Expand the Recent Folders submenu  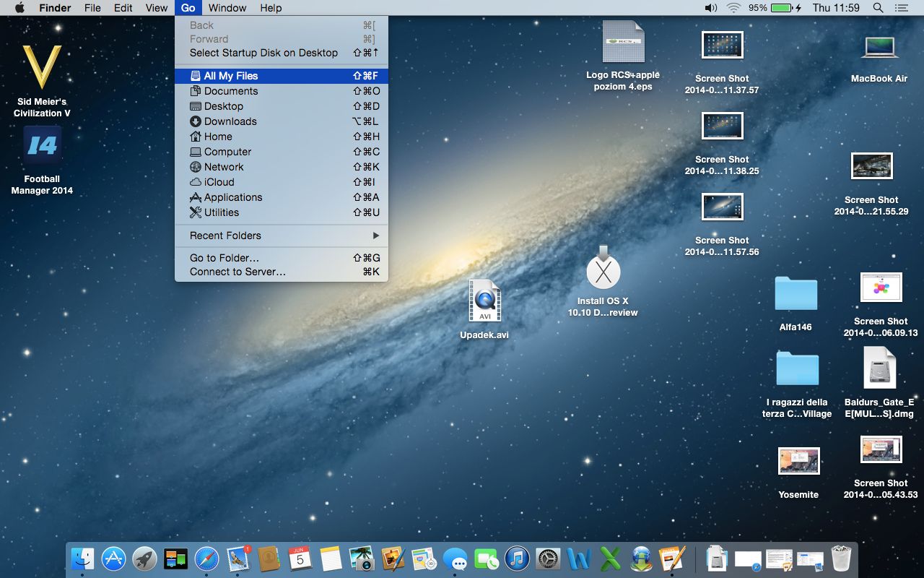tap(282, 236)
